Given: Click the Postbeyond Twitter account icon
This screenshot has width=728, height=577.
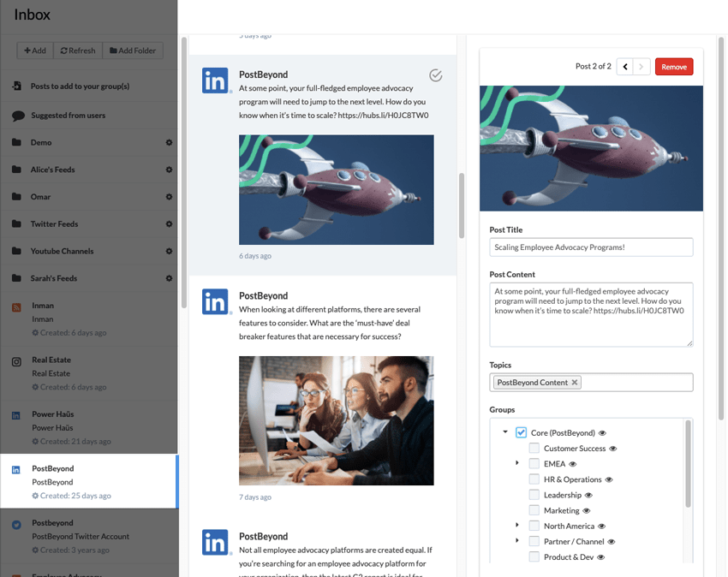Looking at the screenshot, I should pos(16,525).
